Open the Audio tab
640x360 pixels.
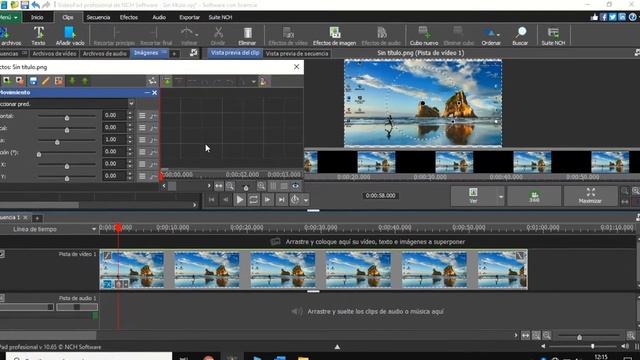[159, 17]
